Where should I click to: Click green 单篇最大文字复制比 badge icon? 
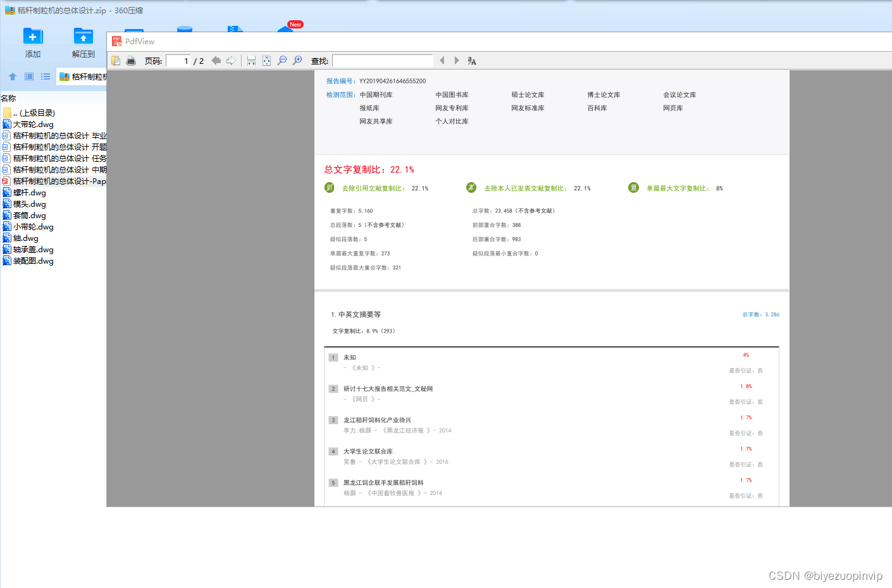point(633,187)
